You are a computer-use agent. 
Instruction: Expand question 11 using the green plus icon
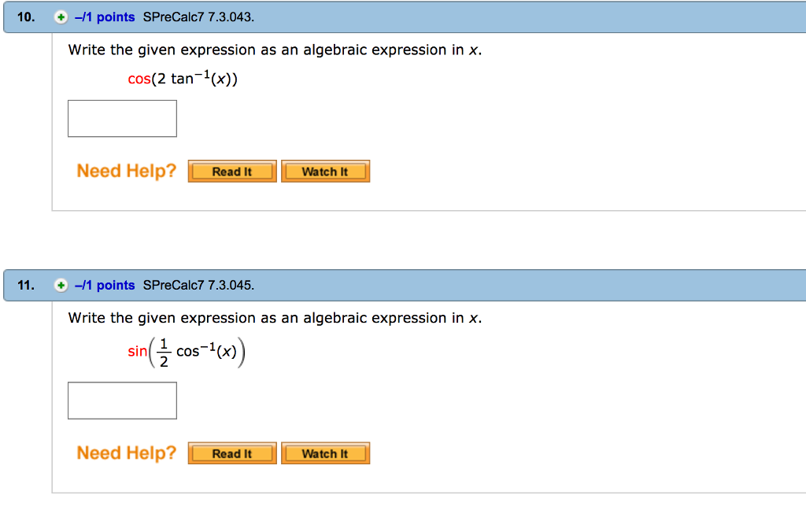(x=61, y=286)
